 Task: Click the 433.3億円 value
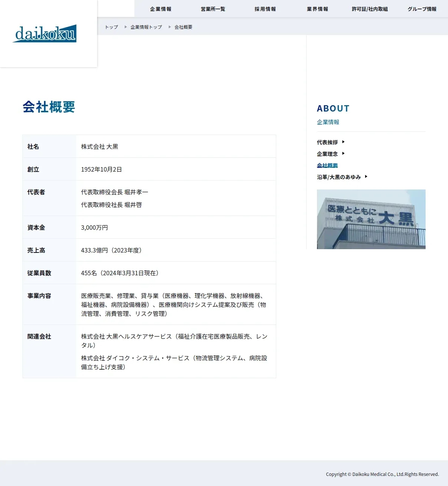coord(111,250)
